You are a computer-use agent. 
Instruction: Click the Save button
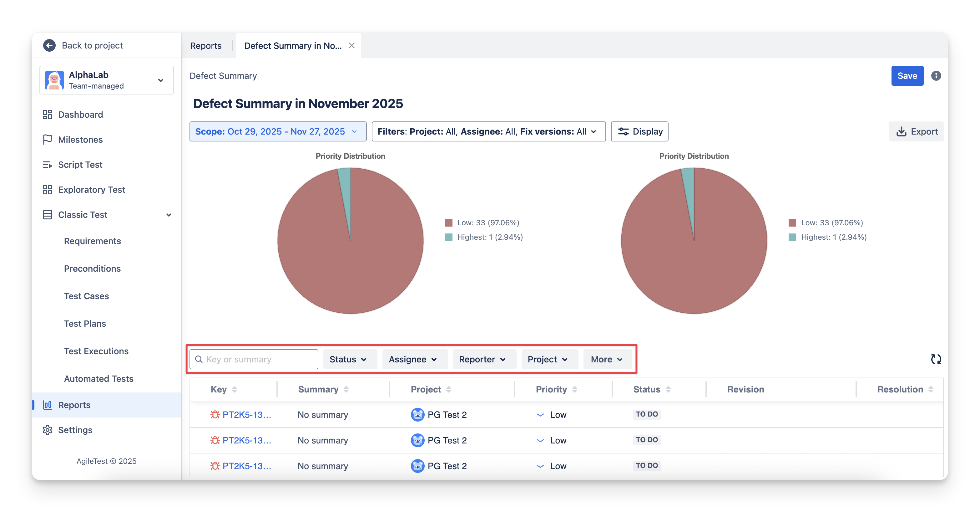pyautogui.click(x=907, y=76)
